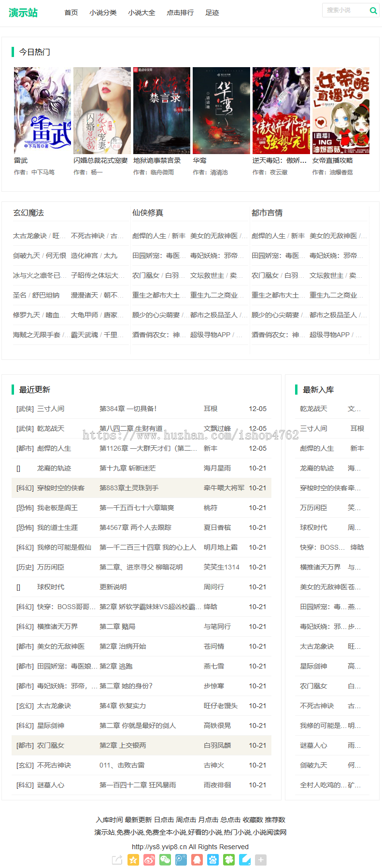Open more share options plus icon
This screenshot has height=868, width=382.
261,860
